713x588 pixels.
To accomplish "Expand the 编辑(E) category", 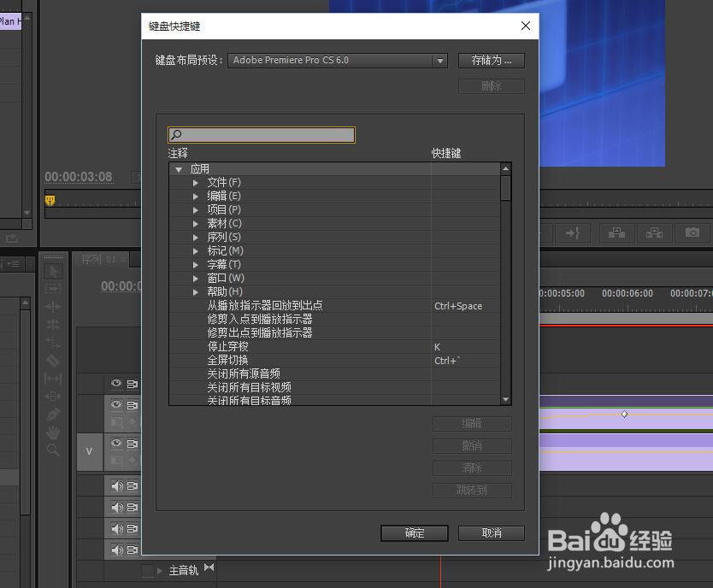I will coord(196,197).
